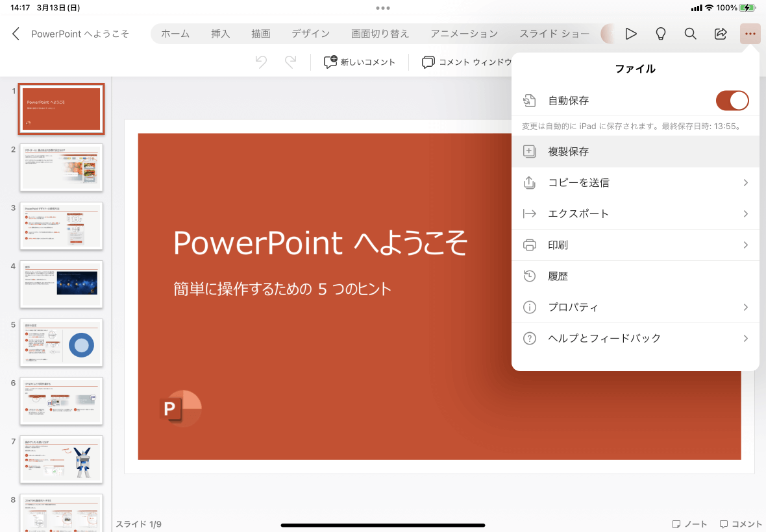Select slide 7 thumbnail

pyautogui.click(x=61, y=459)
